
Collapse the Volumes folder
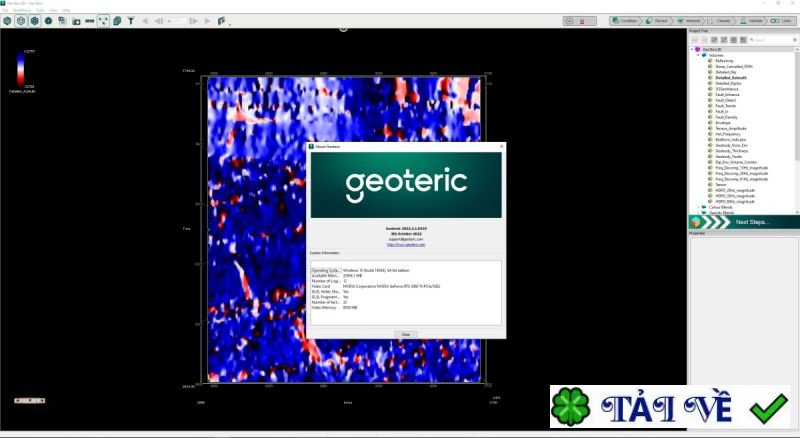pyautogui.click(x=698, y=55)
